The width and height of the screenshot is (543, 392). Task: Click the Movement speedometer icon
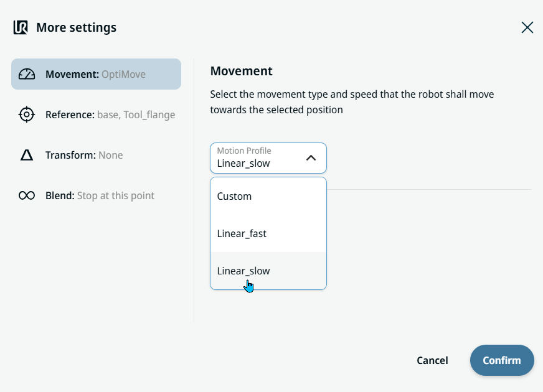coord(27,75)
